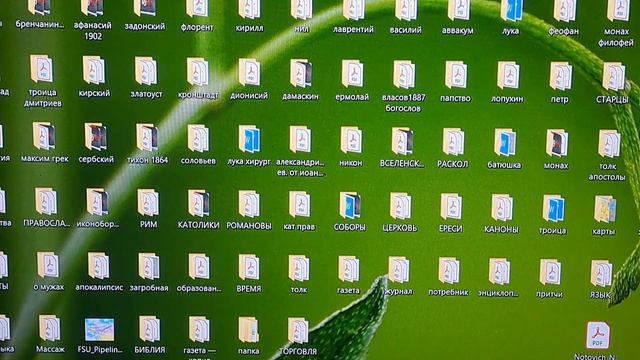Open the власов1887 богослов folder
640x360 pixels.
click(404, 75)
